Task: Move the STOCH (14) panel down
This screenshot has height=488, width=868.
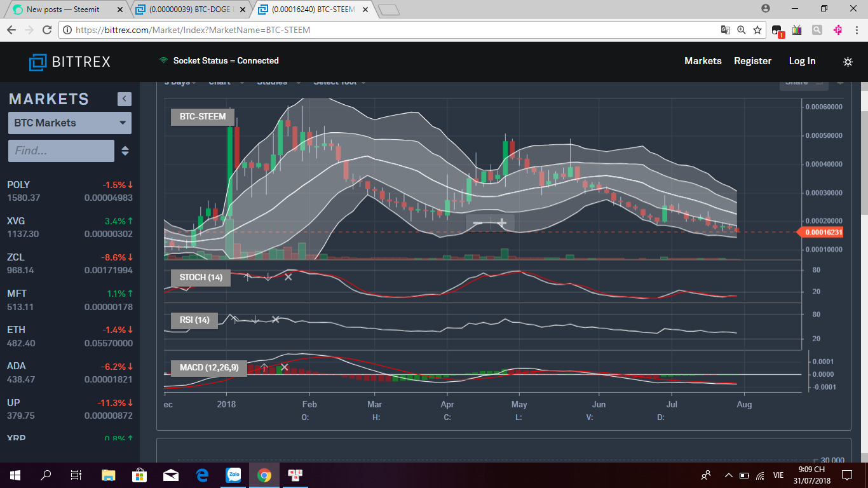Action: pyautogui.click(x=268, y=277)
